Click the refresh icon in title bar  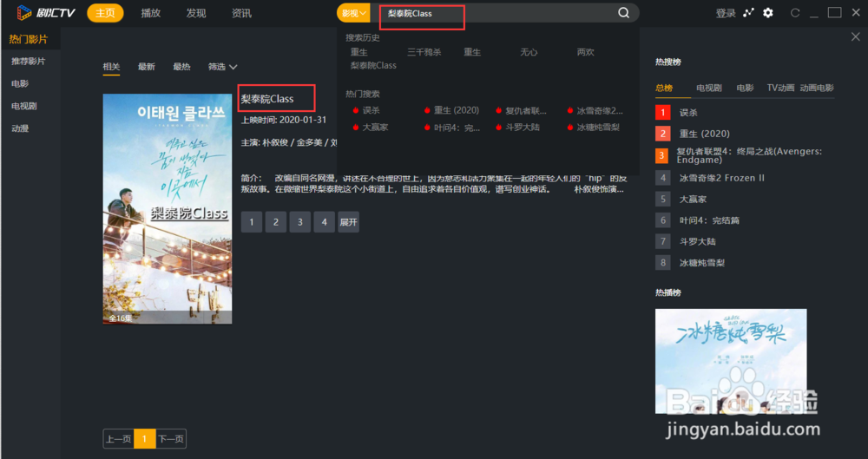coord(795,13)
